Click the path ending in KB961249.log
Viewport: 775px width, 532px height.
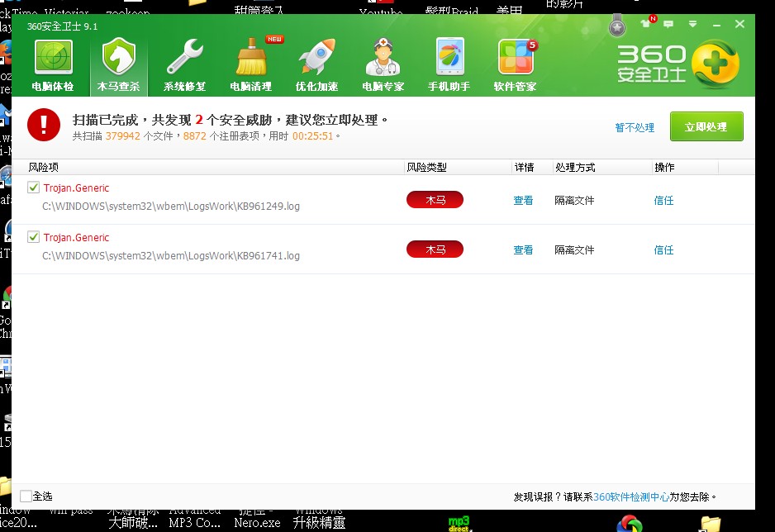171,206
